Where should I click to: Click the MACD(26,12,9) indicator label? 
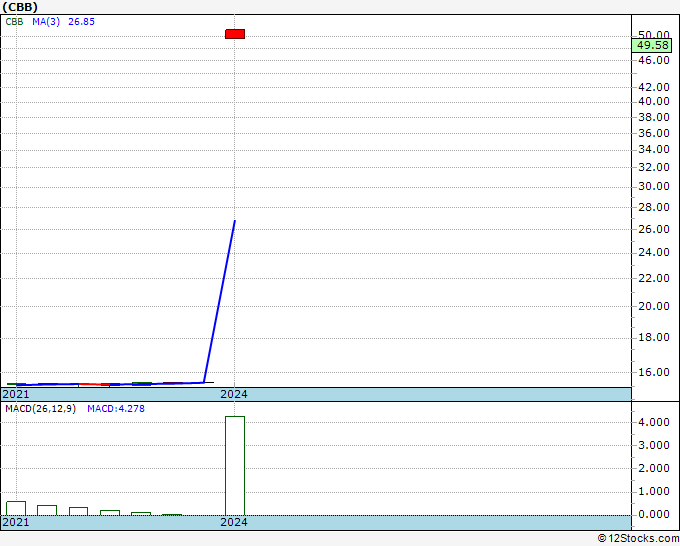pyautogui.click(x=40, y=409)
